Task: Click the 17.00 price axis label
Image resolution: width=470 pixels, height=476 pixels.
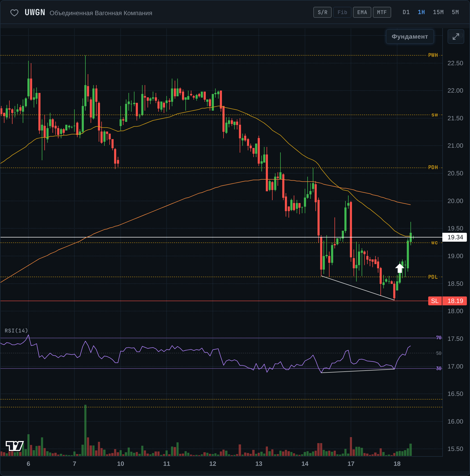Action: 455,366
